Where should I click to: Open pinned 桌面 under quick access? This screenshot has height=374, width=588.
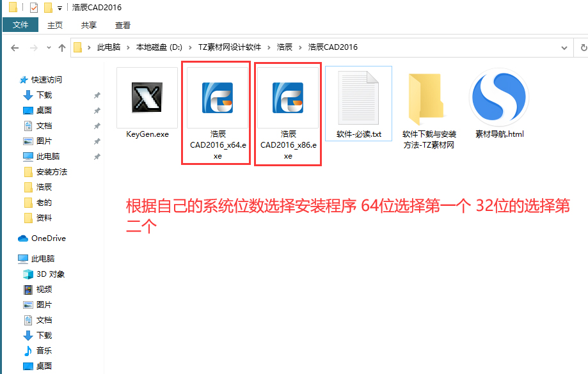pos(44,111)
